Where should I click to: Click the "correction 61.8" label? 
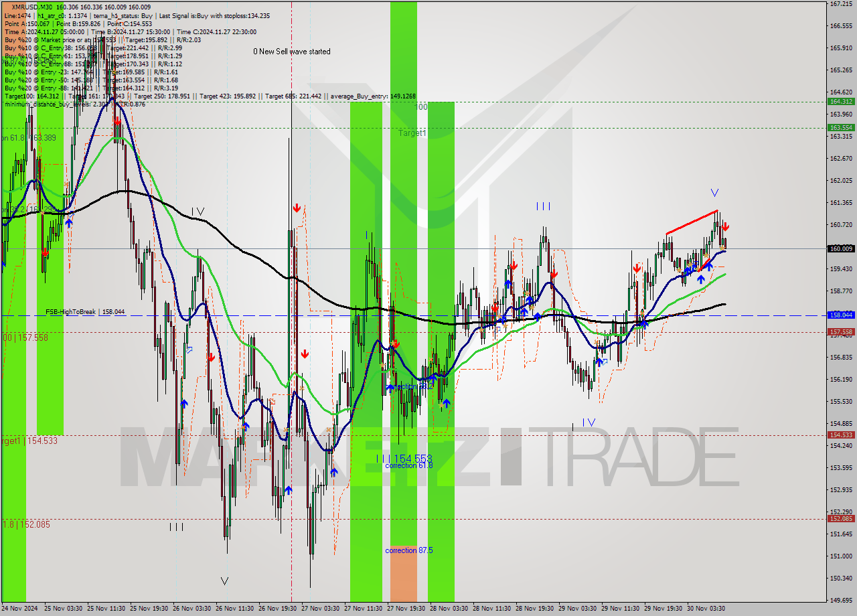coord(409,465)
